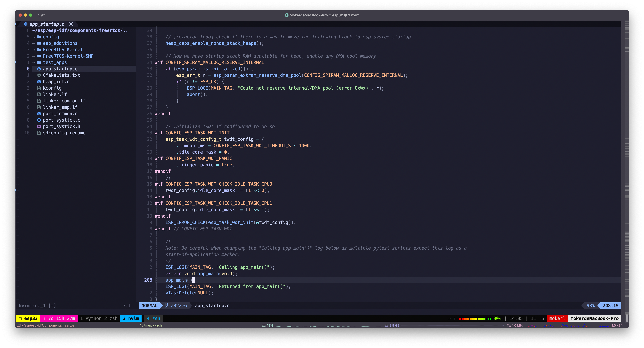The height and width of the screenshot is (348, 644).
Task: Click the FreeRTOS-Kernel-SMP folder icon
Action: click(39, 56)
